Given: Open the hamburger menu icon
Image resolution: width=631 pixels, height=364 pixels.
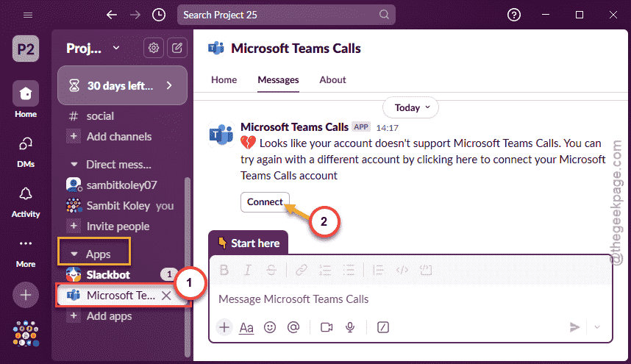Looking at the screenshot, I should point(28,15).
